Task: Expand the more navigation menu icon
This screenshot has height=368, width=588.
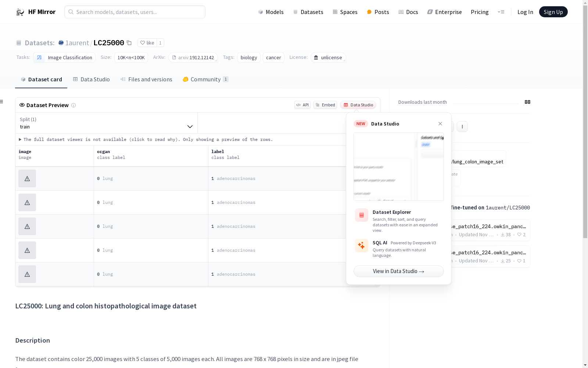Action: pyautogui.click(x=501, y=12)
